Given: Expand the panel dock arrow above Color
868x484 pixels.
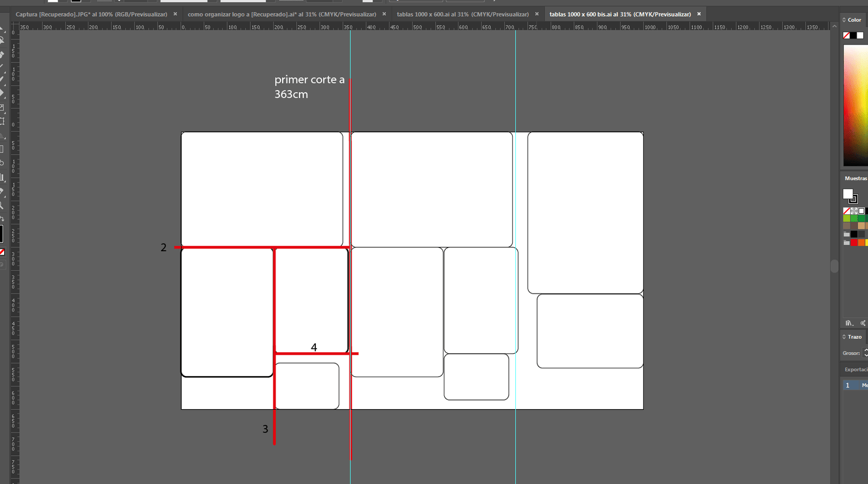Looking at the screenshot, I should click(834, 26).
